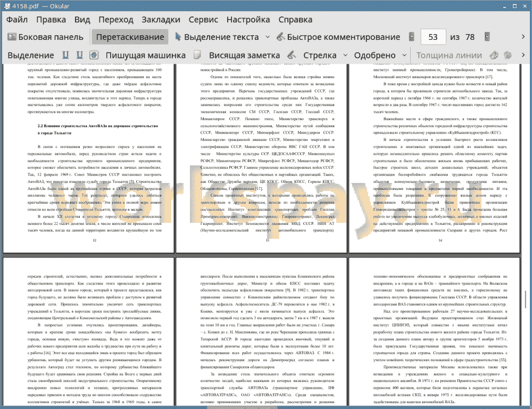The height and width of the screenshot is (409, 532).
Task: Click page 54 in the document view
Action: [434, 158]
